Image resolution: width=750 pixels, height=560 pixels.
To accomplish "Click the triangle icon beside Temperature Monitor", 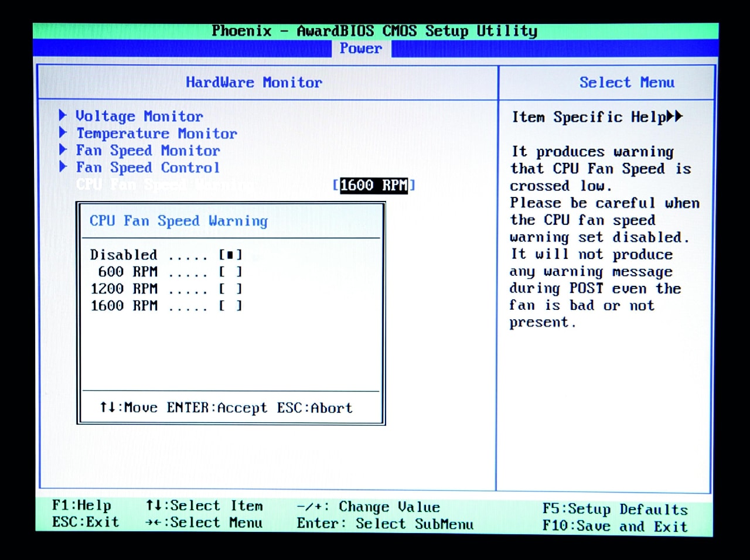I will click(x=63, y=132).
